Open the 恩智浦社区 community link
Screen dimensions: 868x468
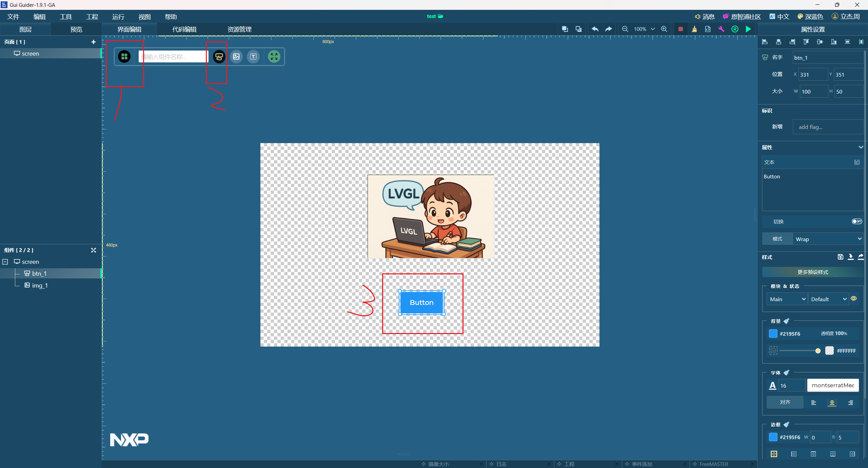click(x=742, y=17)
